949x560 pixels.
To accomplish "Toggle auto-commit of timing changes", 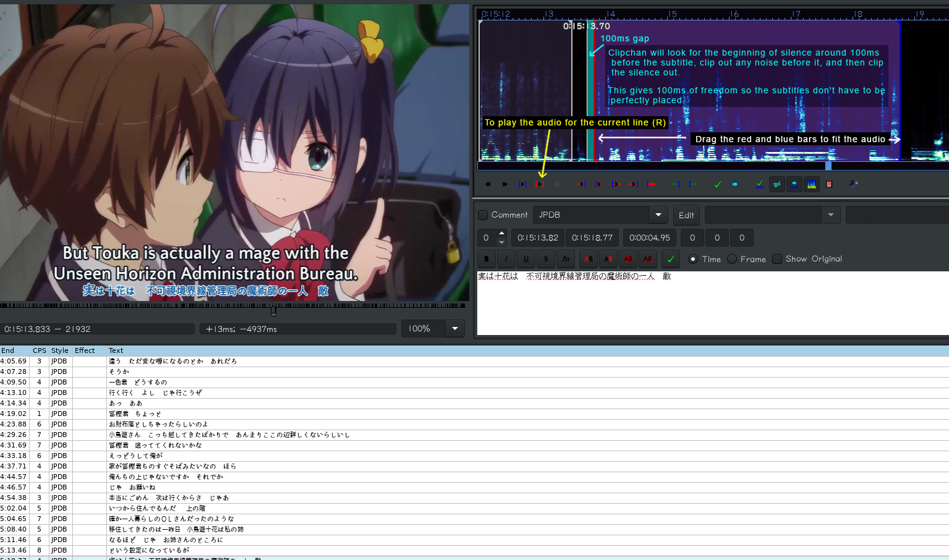I will coord(760,184).
